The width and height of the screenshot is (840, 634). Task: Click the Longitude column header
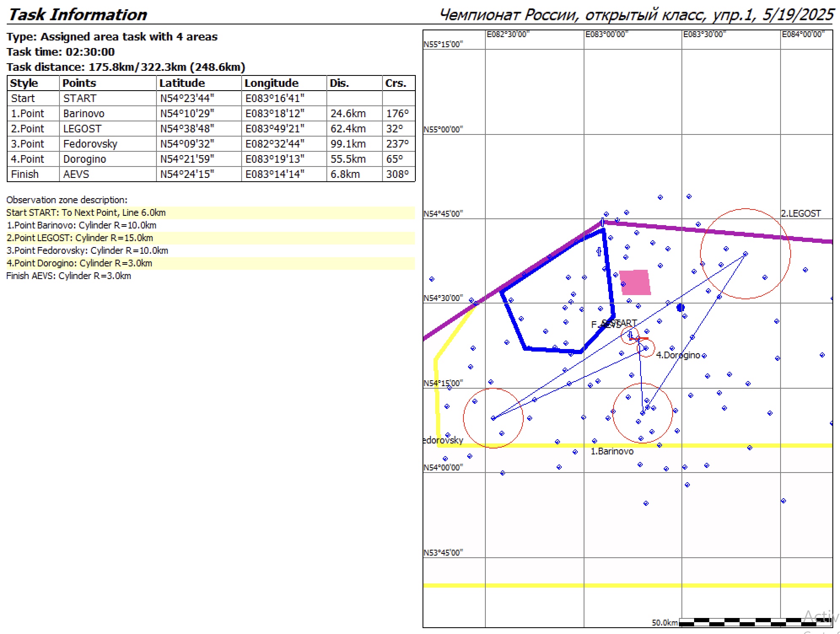[x=271, y=83]
